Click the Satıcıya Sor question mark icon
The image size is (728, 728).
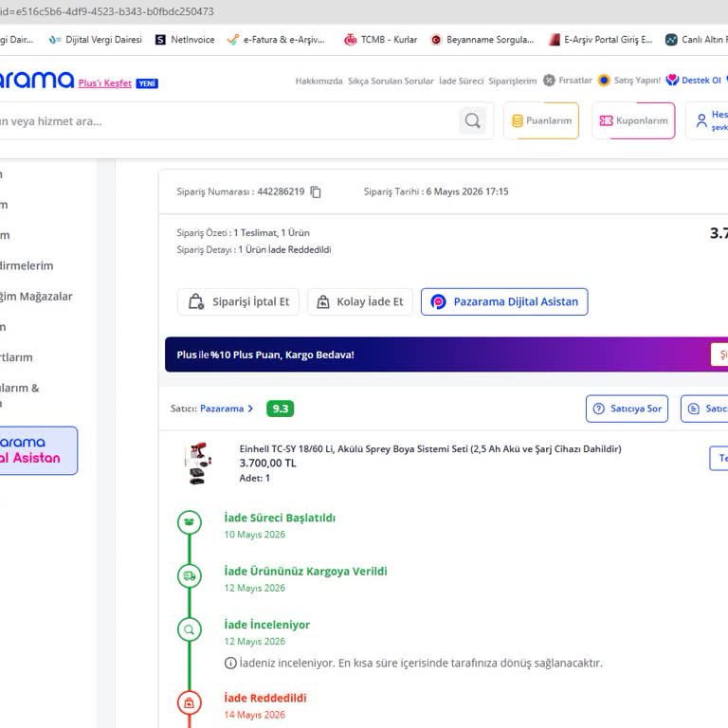(599, 409)
